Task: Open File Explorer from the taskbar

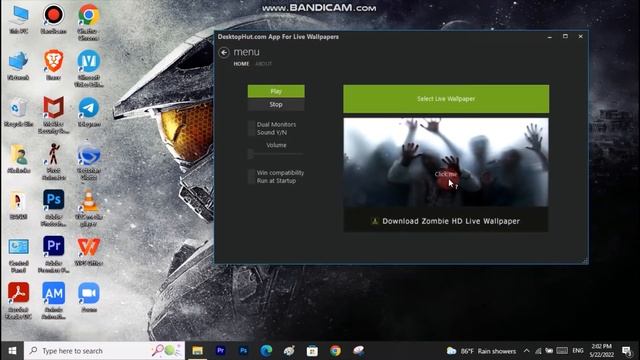Action: 198,351
